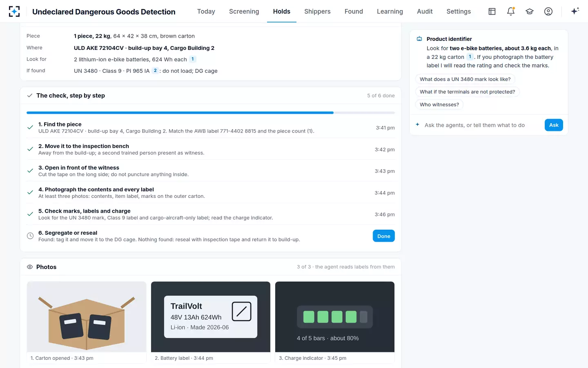Click citation badge 1 after 624 Wh each

[193, 59]
